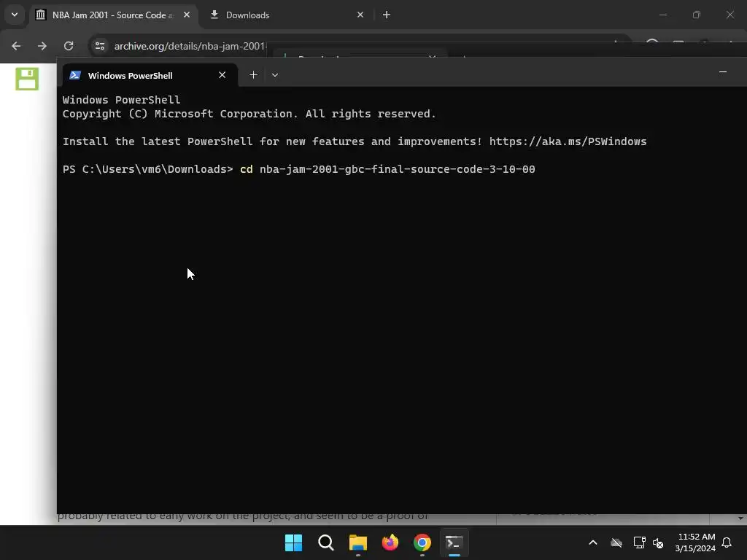This screenshot has height=560, width=747.
Task: Go forward in Chrome
Action: 42,46
